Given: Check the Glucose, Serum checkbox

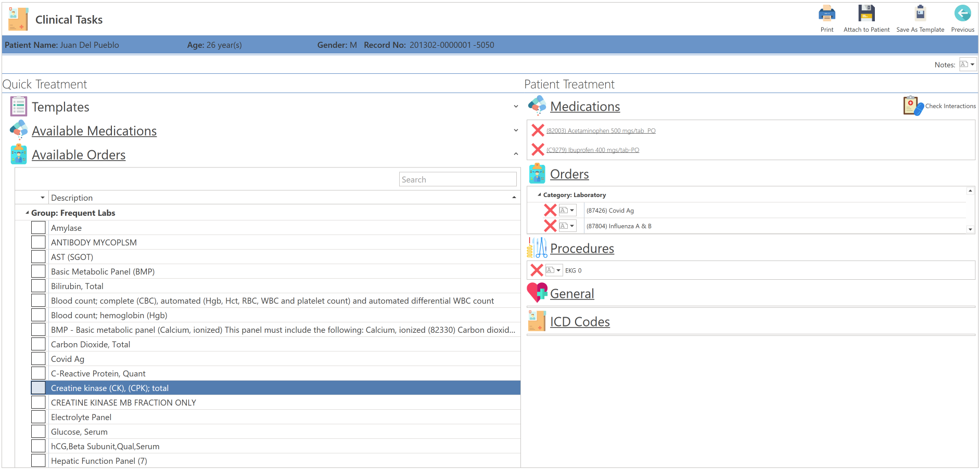Looking at the screenshot, I should [38, 432].
